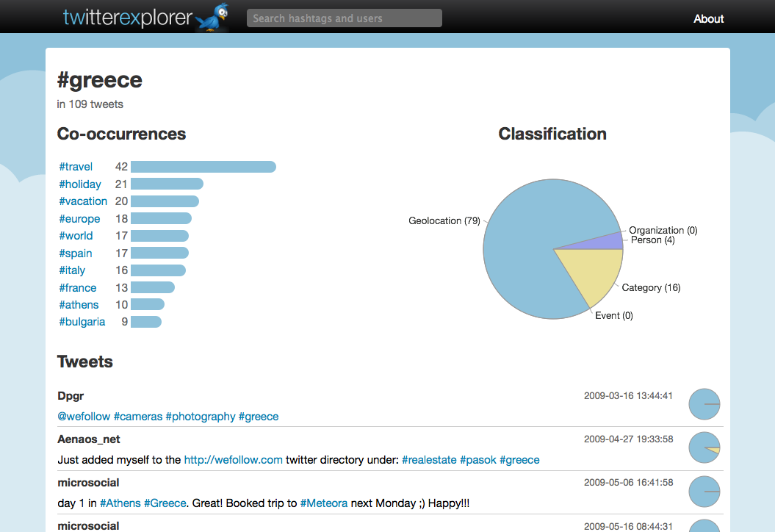Open the #Greece hashtag in microsocial's tweet
Screen dimensions: 775x532
pos(165,503)
